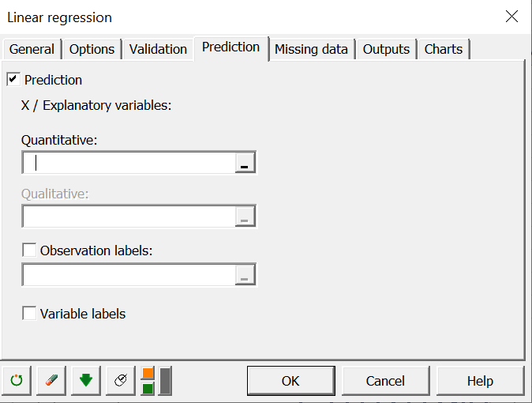Click the gray vertical bar button
The image size is (532, 403).
165,380
